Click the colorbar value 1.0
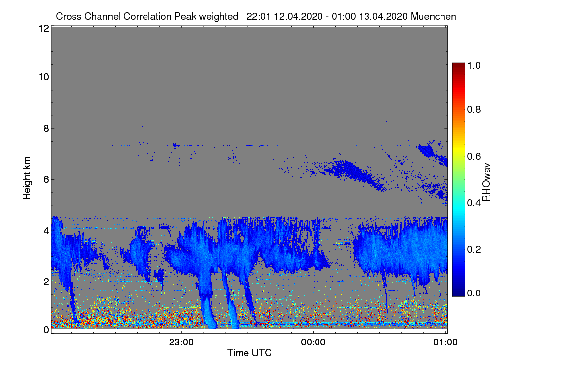 click(474, 64)
